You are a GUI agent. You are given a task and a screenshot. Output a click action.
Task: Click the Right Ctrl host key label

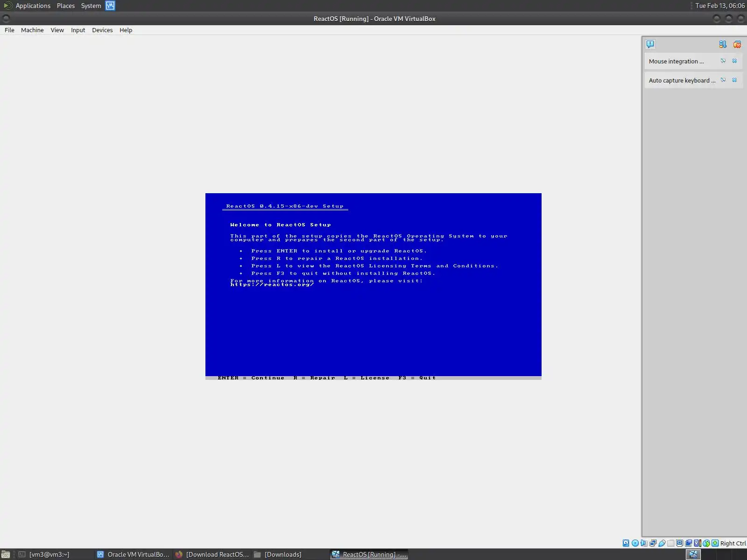pos(733,543)
